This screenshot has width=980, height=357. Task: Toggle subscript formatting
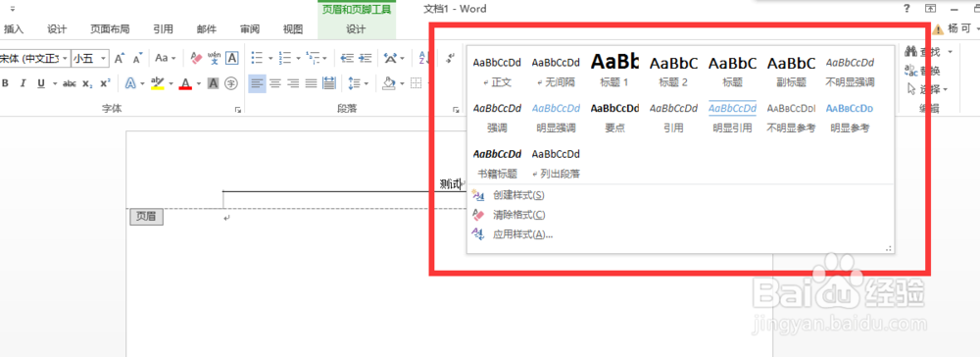(88, 83)
